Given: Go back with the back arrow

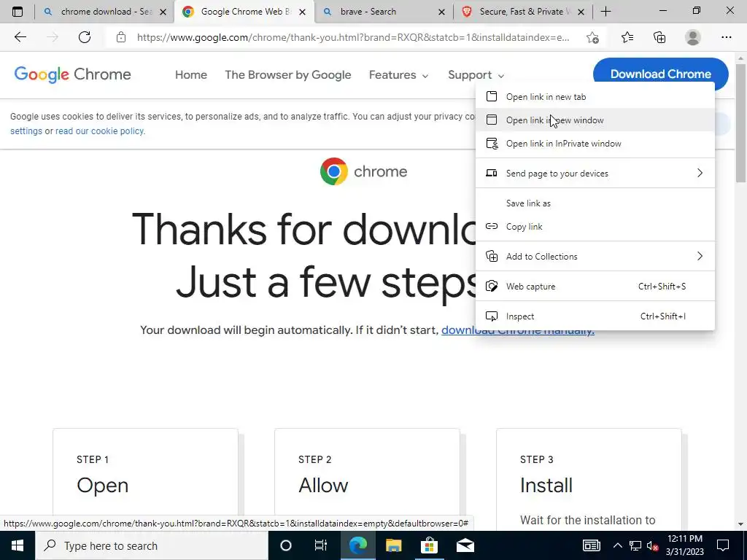Looking at the screenshot, I should [20, 37].
